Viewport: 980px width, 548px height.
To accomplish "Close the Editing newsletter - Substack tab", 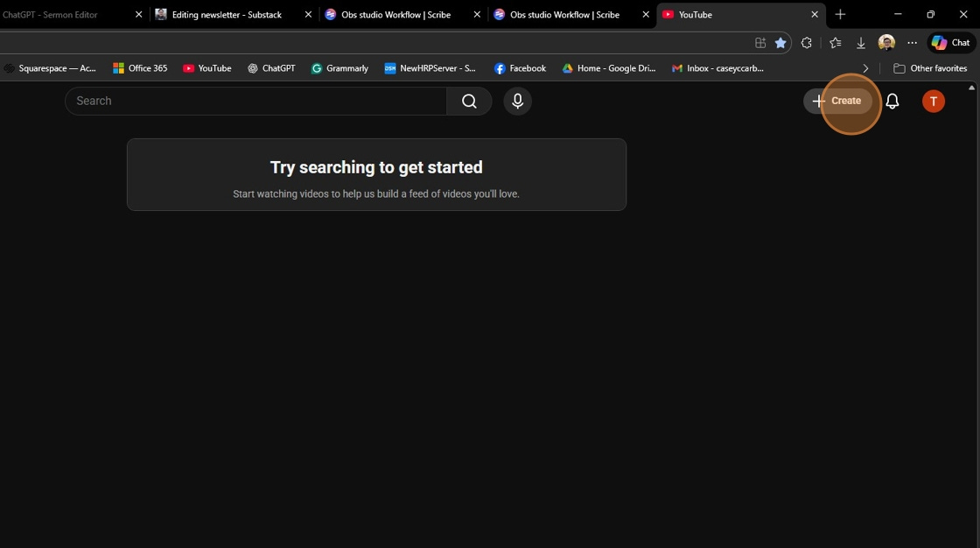I will [x=308, y=14].
